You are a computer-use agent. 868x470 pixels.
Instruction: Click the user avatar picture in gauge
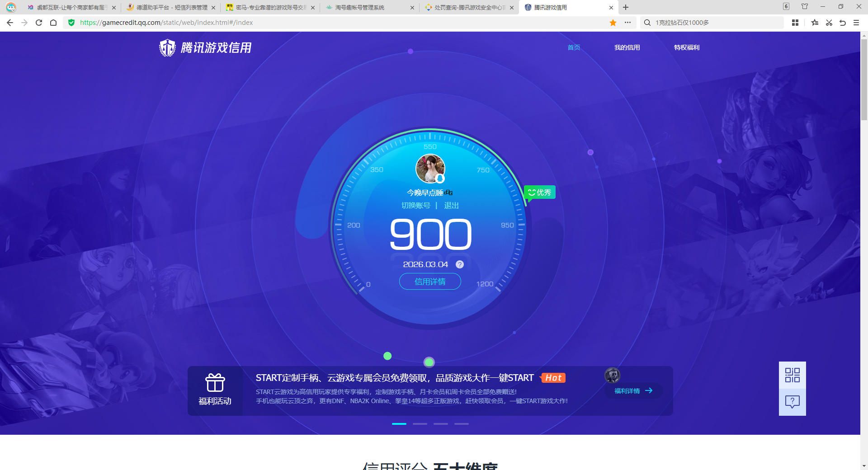[430, 169]
